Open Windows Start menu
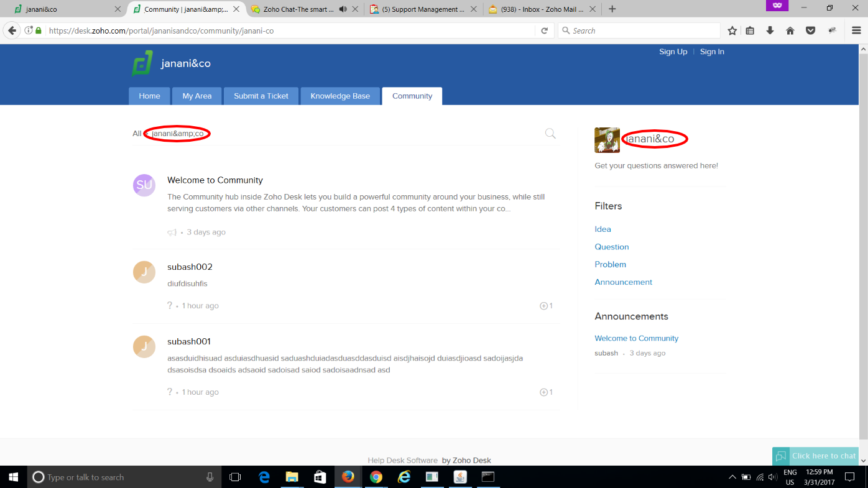The image size is (868, 488). pyautogui.click(x=13, y=477)
